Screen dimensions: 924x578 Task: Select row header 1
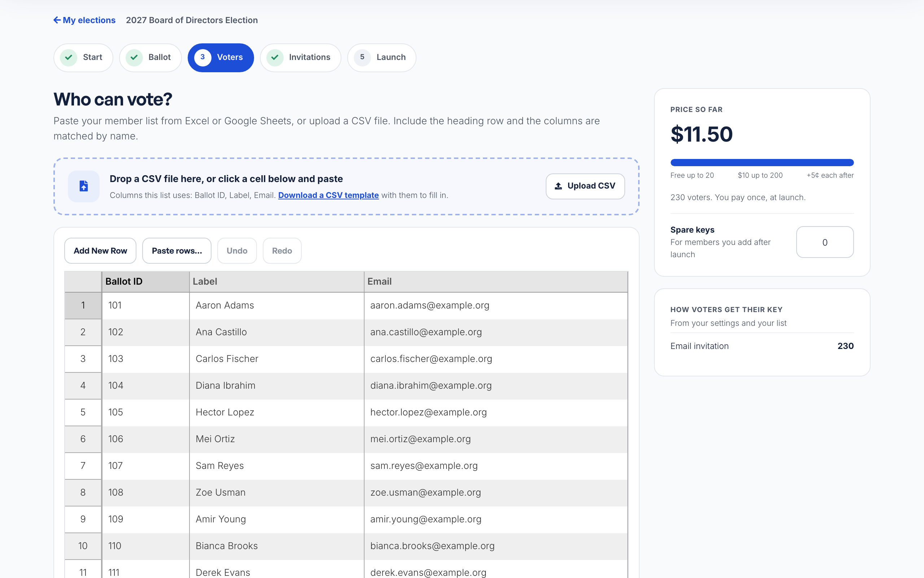point(83,306)
